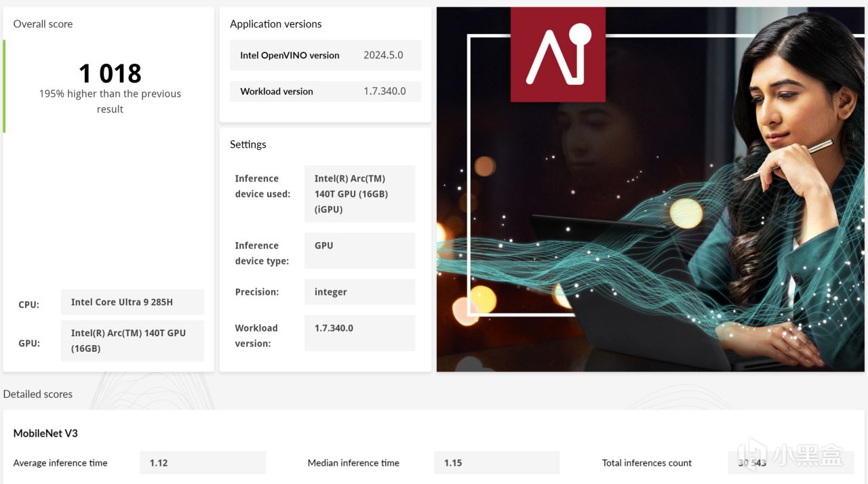The width and height of the screenshot is (868, 484).
Task: Click the Total inferences count label
Action: tap(647, 463)
